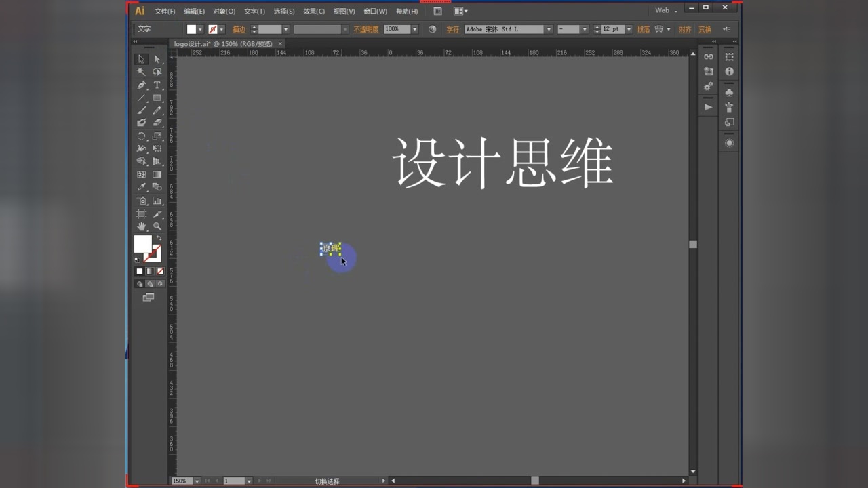Open the Info panel icon
This screenshot has height=488, width=868.
[730, 71]
